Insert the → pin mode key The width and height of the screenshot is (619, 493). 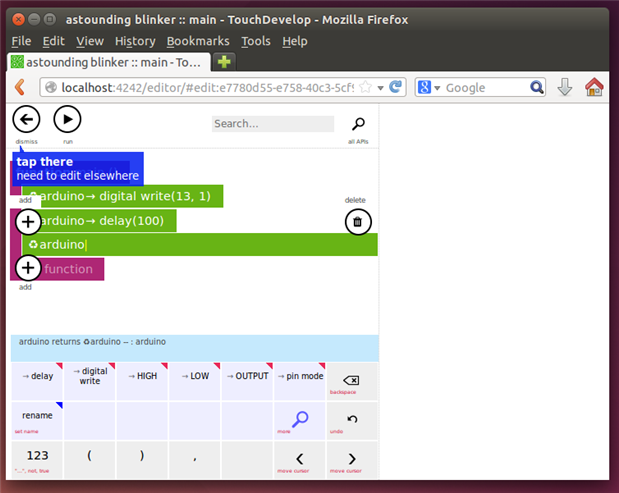[300, 381]
